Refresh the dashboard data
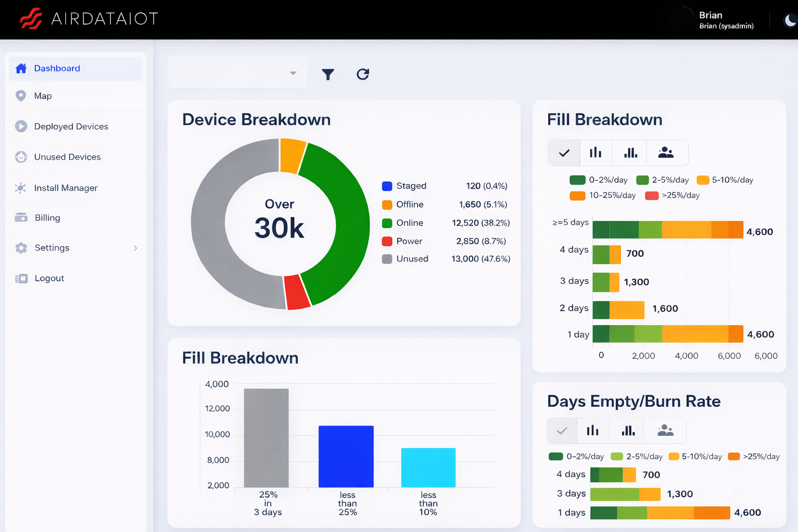Viewport: 798px width, 532px height. tap(363, 74)
